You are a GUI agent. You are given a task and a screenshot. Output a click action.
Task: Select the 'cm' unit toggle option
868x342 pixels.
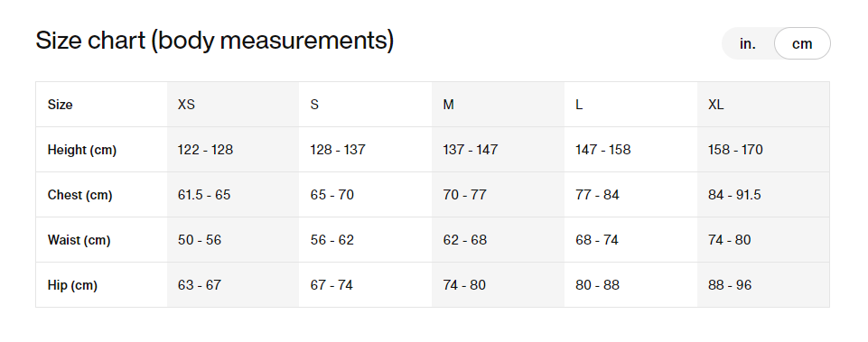tap(802, 43)
